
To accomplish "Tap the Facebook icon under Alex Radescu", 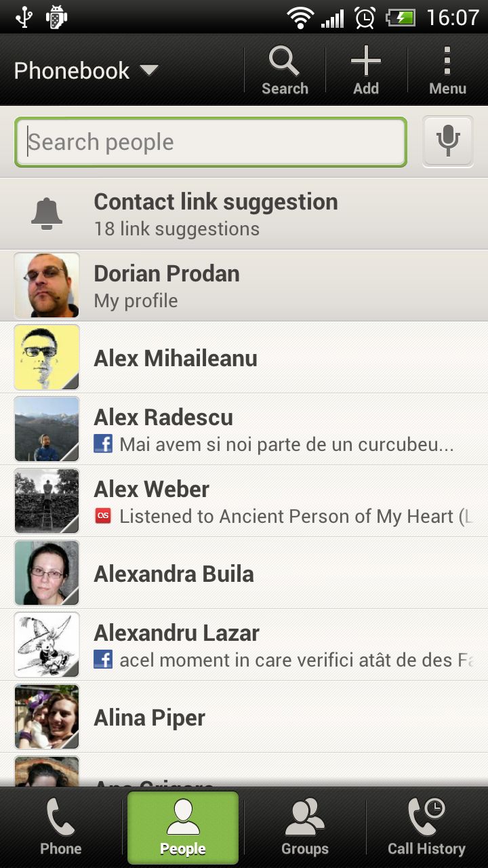I will pos(103,444).
